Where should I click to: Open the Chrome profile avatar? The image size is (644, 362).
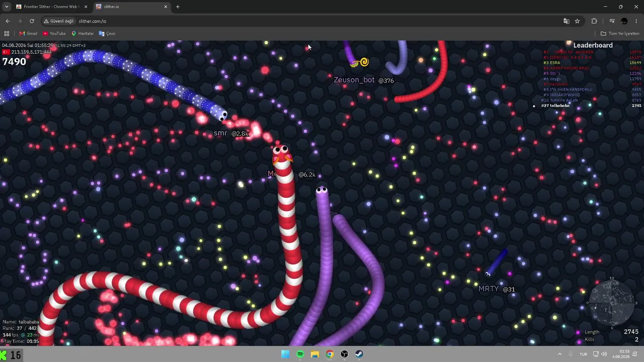[624, 21]
